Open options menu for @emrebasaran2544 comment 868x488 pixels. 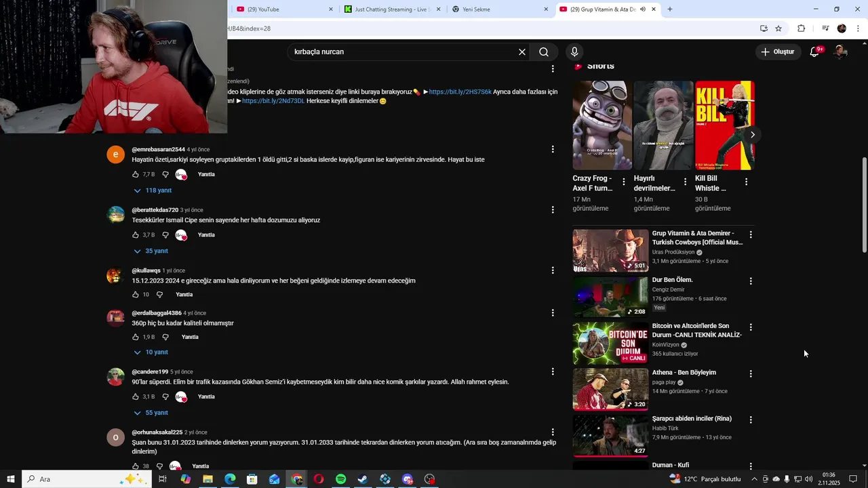(x=553, y=149)
